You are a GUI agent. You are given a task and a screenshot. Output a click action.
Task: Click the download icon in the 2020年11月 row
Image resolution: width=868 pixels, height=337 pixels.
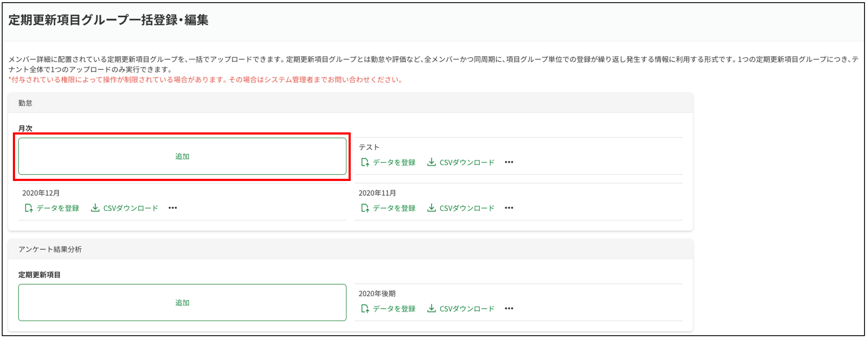click(431, 208)
